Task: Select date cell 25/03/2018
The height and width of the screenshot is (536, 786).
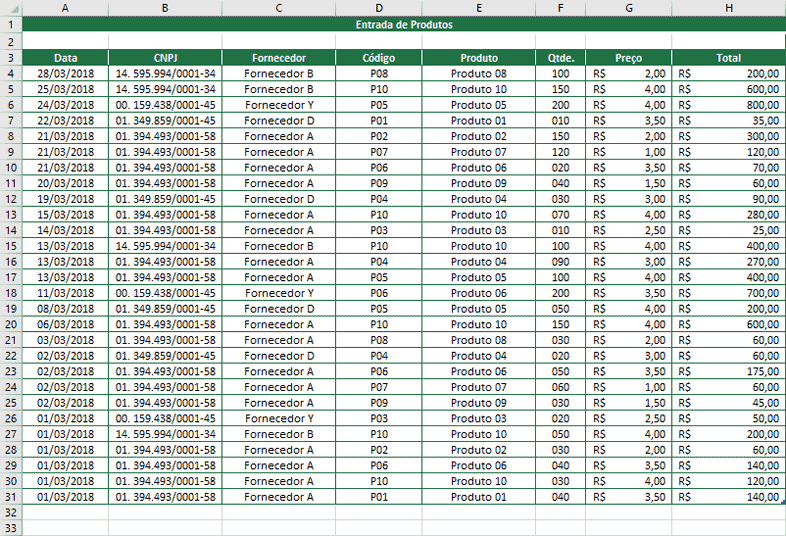Action: click(65, 89)
